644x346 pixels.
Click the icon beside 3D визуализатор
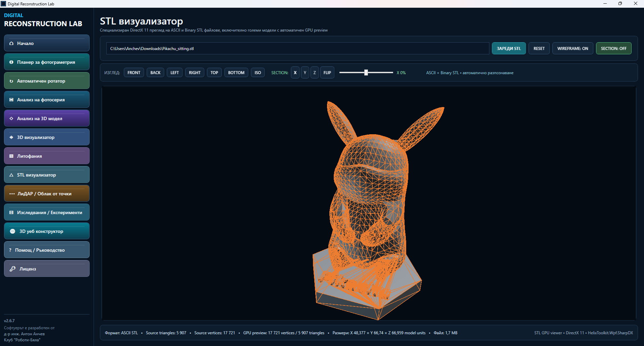pos(11,137)
